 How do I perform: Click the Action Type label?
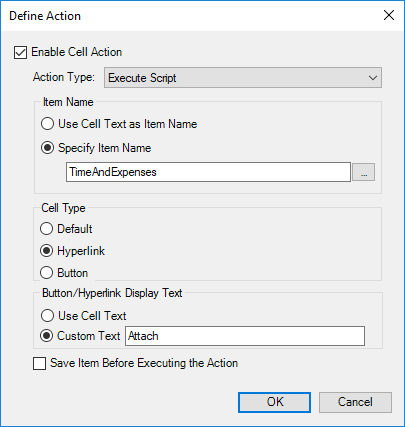point(64,77)
